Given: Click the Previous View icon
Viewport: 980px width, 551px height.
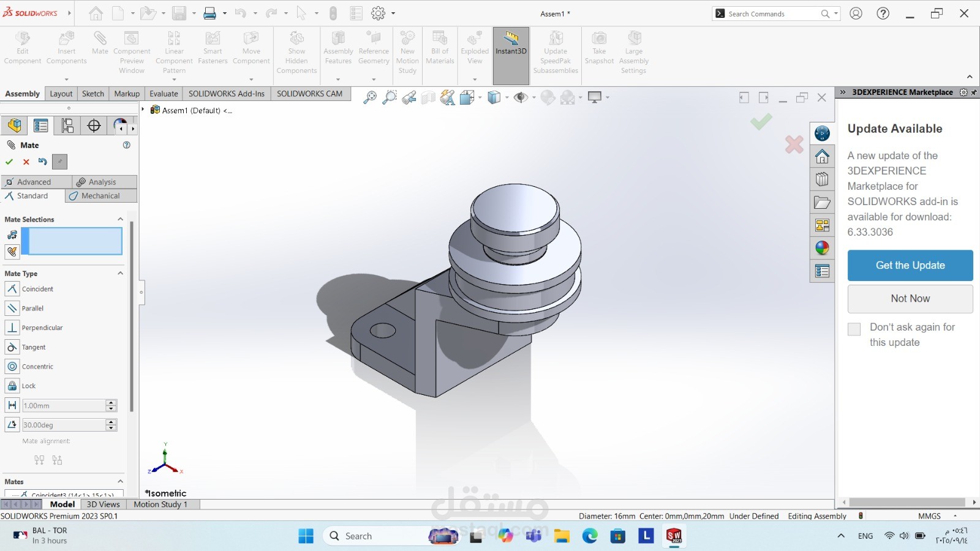Looking at the screenshot, I should [409, 97].
